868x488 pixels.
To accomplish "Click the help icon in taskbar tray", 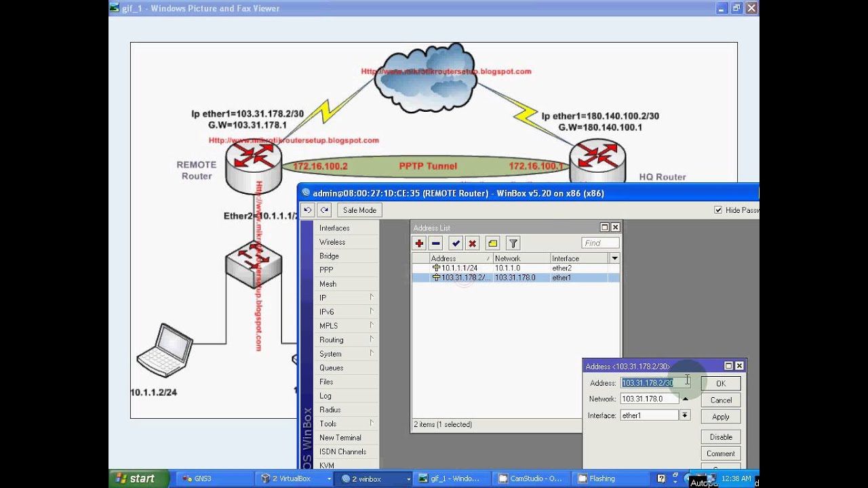I will (x=661, y=479).
